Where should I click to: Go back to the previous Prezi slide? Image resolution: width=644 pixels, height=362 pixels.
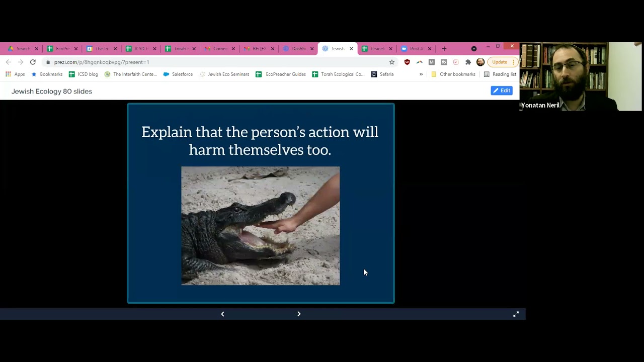coord(222,314)
